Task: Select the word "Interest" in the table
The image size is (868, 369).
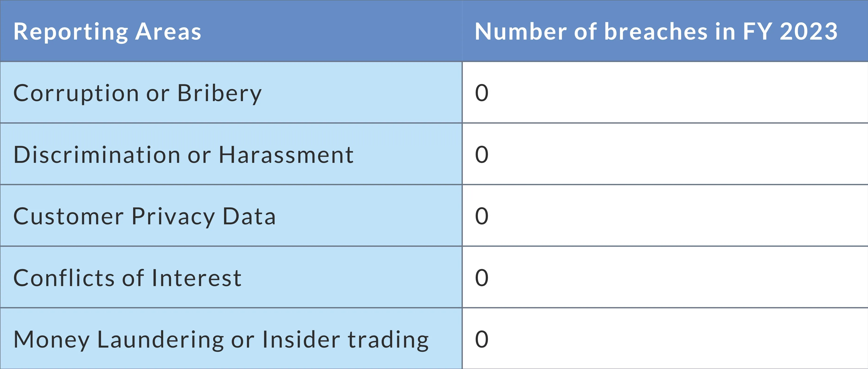Action: point(196,278)
